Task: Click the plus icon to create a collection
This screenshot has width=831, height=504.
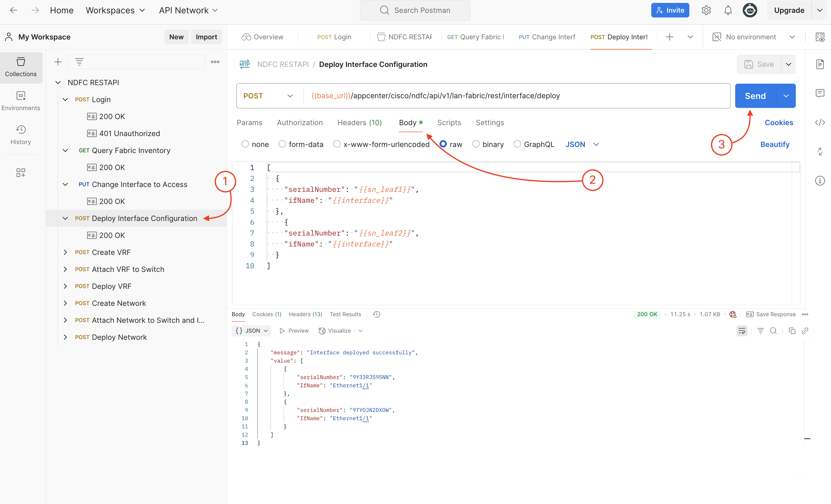Action: (x=58, y=62)
